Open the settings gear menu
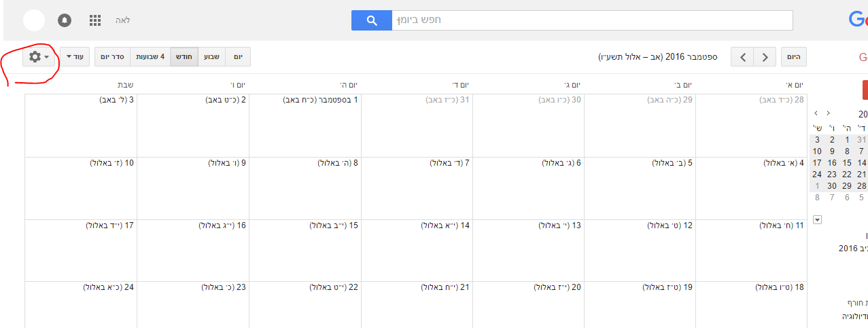Screen dimensions: 868x328 [38, 57]
